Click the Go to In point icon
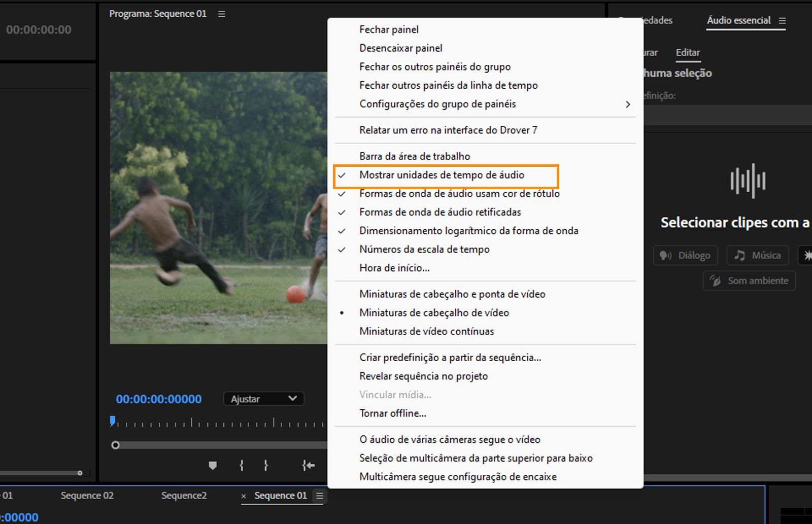This screenshot has height=524, width=812. [x=308, y=465]
